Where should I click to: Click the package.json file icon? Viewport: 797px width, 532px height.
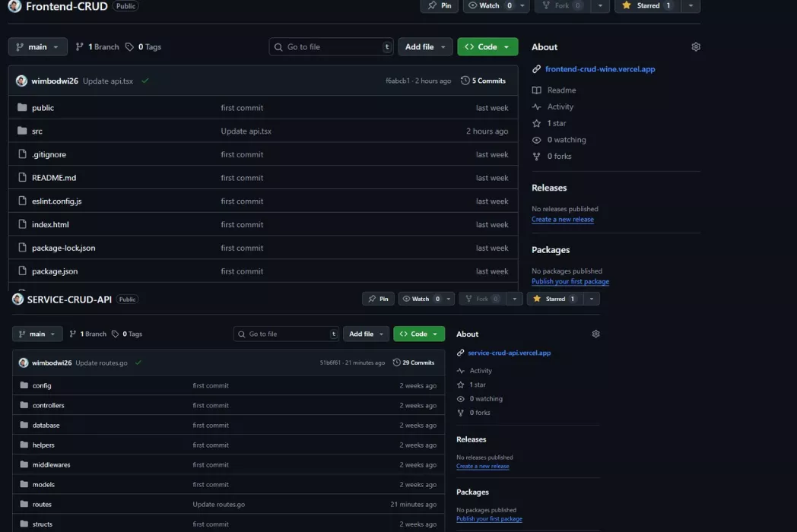pos(22,271)
